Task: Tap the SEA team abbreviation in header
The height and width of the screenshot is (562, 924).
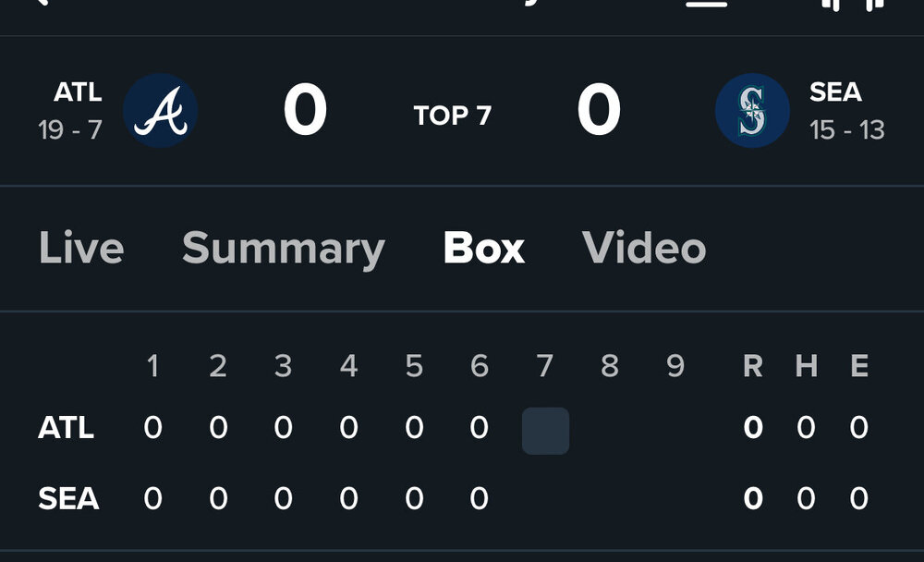Action: 835,92
